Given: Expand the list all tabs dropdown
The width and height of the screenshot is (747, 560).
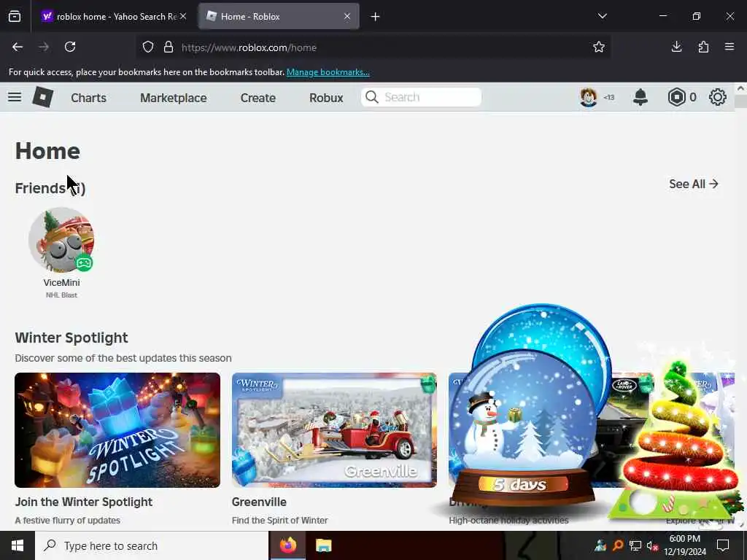Looking at the screenshot, I should click(602, 16).
